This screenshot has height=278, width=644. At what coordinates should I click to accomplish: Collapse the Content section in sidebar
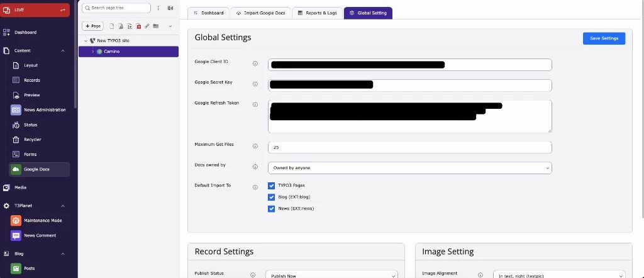click(63, 50)
